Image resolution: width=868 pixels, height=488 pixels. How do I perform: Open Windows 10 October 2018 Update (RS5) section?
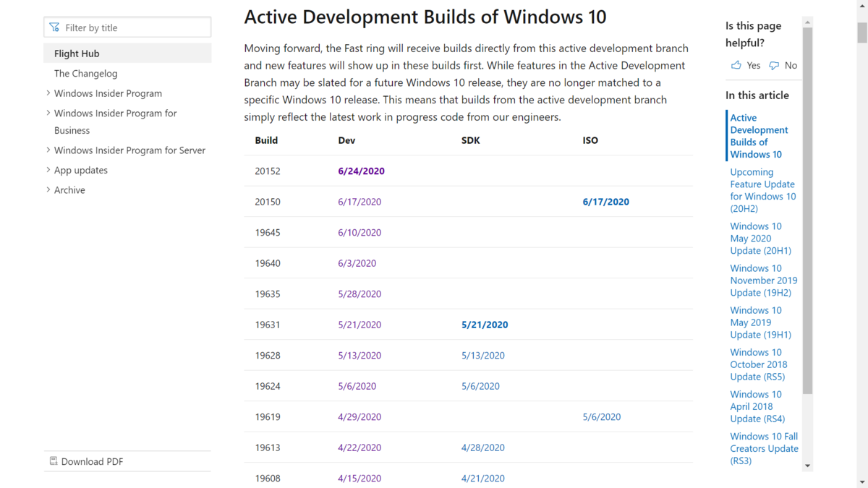(758, 364)
